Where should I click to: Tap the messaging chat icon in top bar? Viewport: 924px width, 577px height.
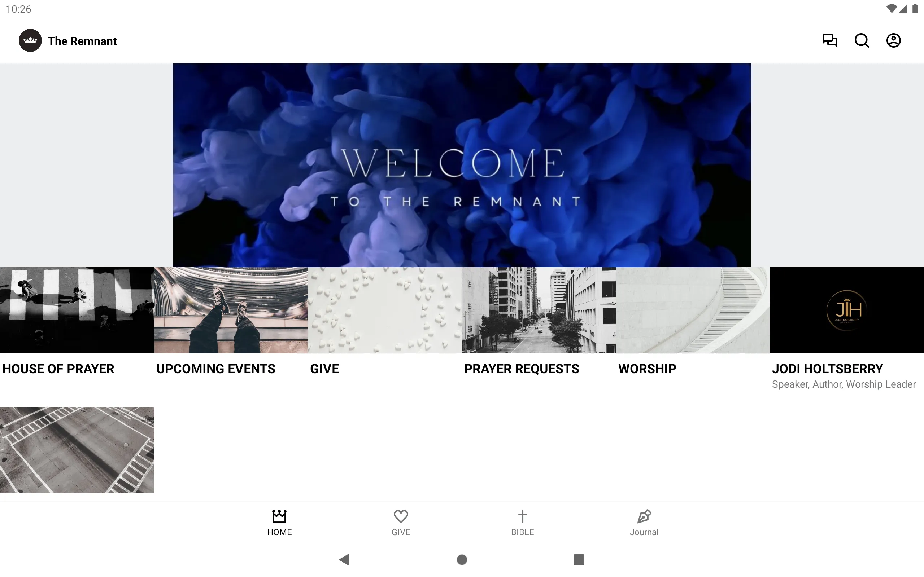click(830, 40)
